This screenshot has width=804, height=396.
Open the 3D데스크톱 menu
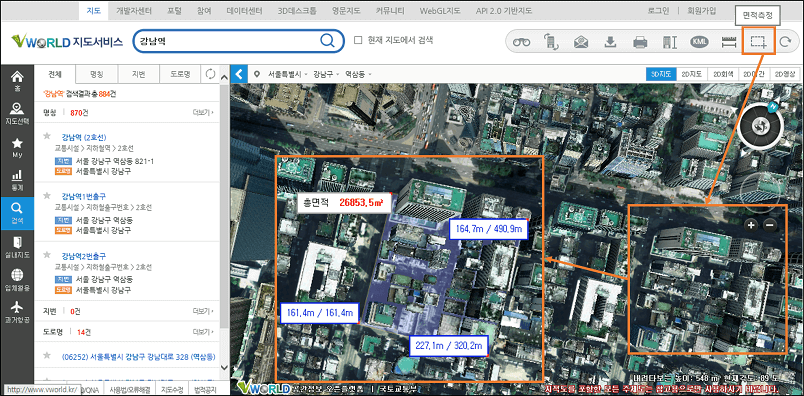(297, 10)
